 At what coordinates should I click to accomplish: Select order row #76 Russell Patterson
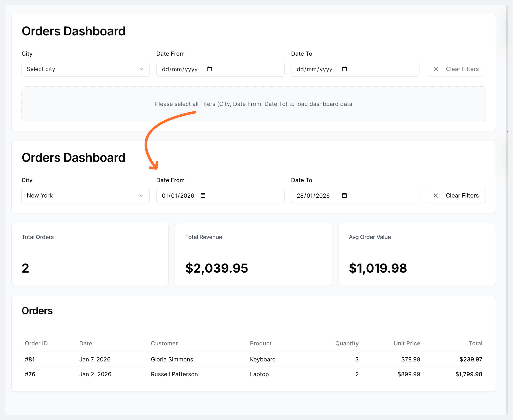[174, 374]
